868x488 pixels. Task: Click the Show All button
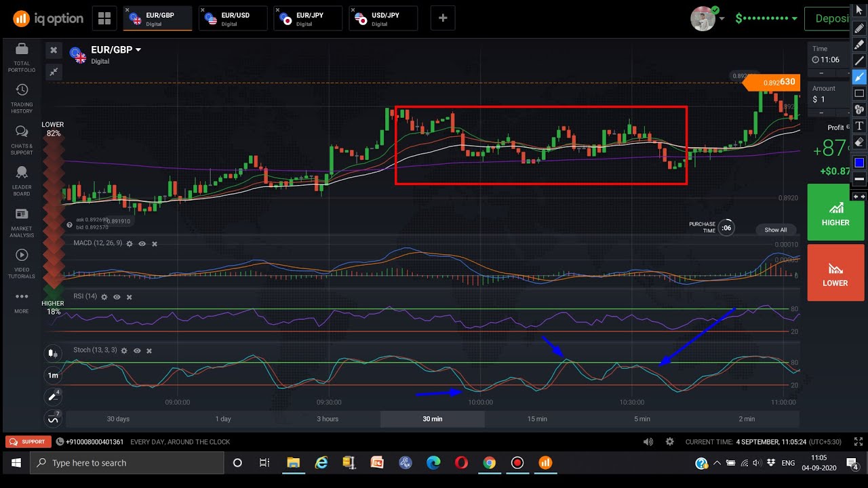pos(776,230)
